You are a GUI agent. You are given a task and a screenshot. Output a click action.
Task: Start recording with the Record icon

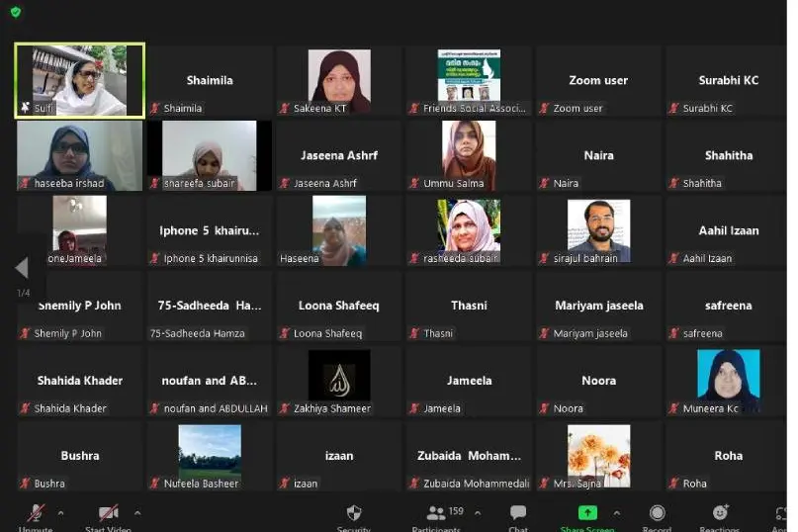point(657,513)
